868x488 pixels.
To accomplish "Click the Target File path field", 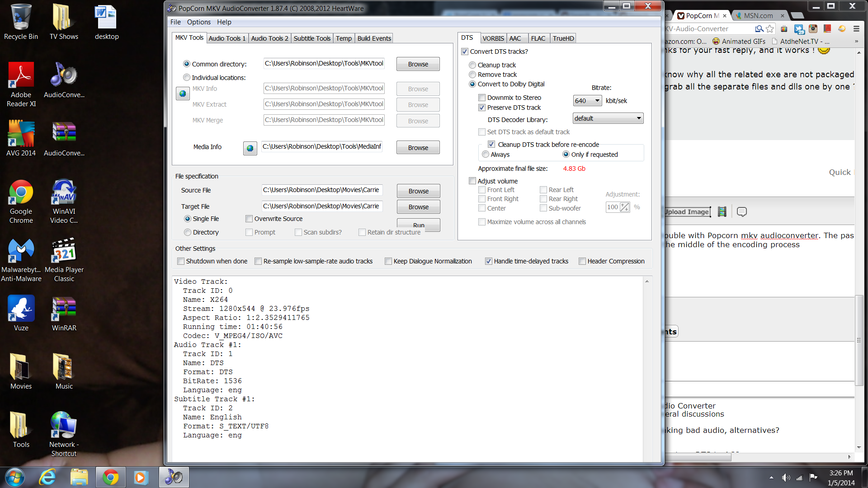I will (322, 206).
